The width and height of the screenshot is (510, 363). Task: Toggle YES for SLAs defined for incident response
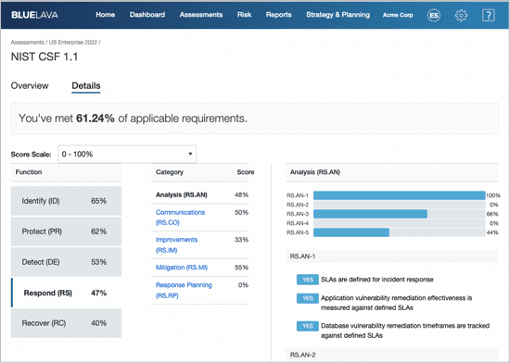[308, 279]
